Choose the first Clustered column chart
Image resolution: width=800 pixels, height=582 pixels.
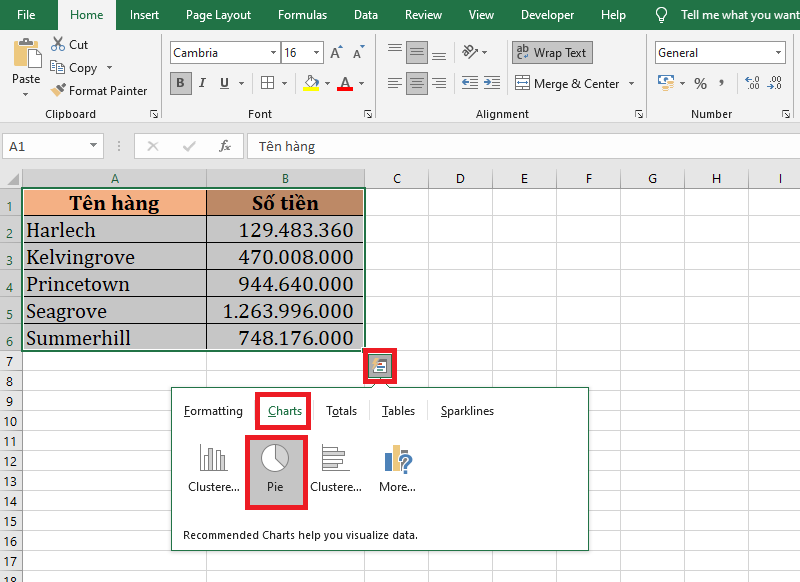(x=213, y=467)
